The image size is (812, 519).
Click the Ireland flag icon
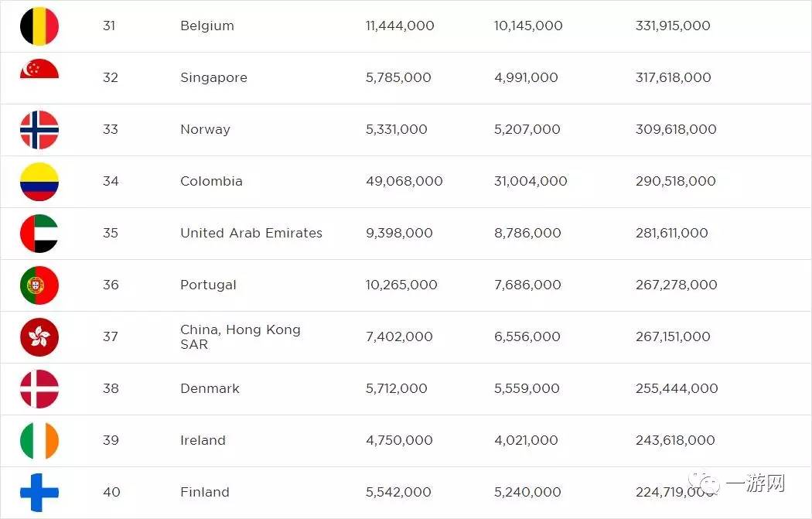click(x=39, y=441)
